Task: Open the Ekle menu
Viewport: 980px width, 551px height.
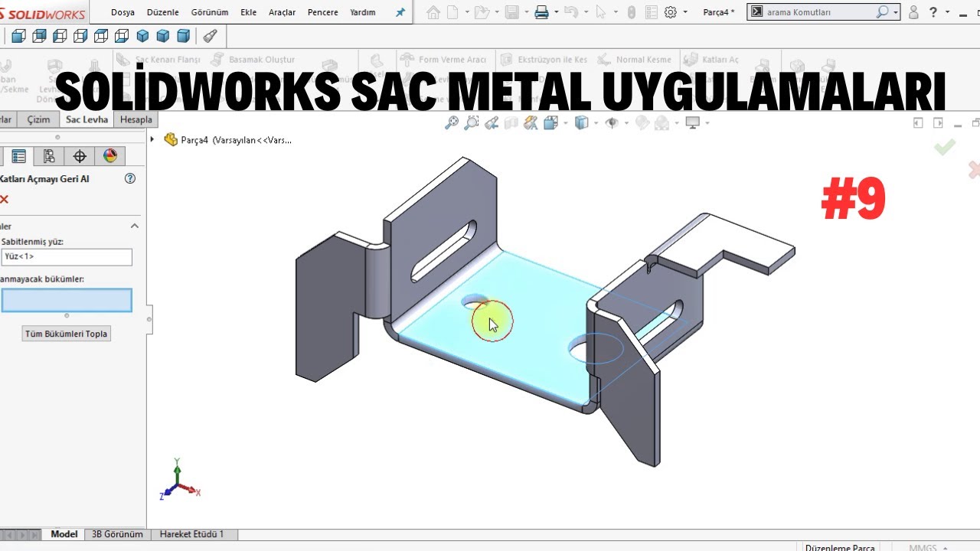Action: [248, 12]
